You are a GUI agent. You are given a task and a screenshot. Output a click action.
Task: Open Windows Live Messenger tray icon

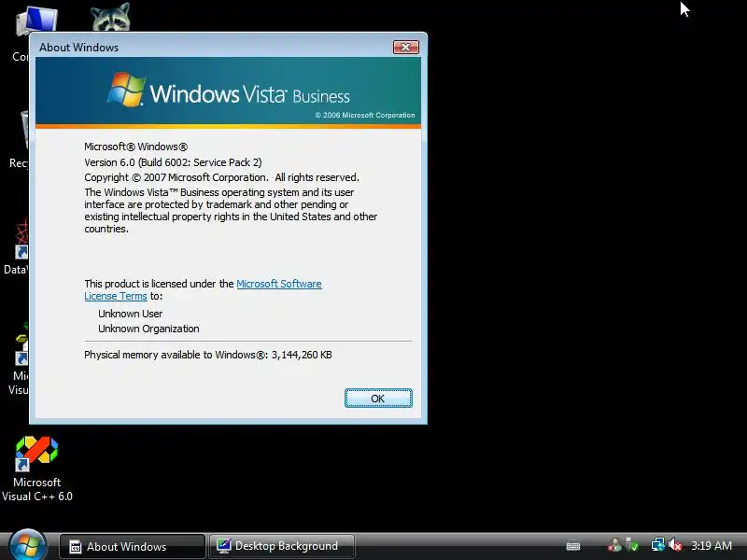pyautogui.click(x=614, y=545)
